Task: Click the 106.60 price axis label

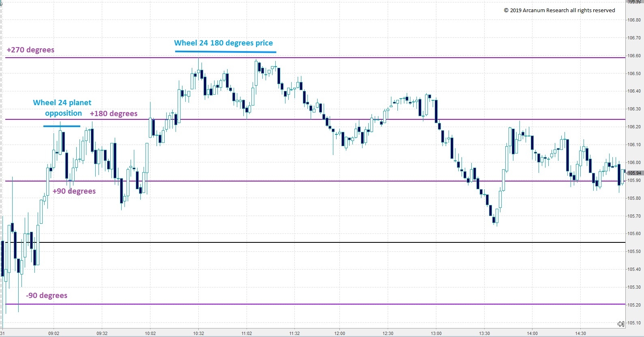Action: click(x=634, y=56)
